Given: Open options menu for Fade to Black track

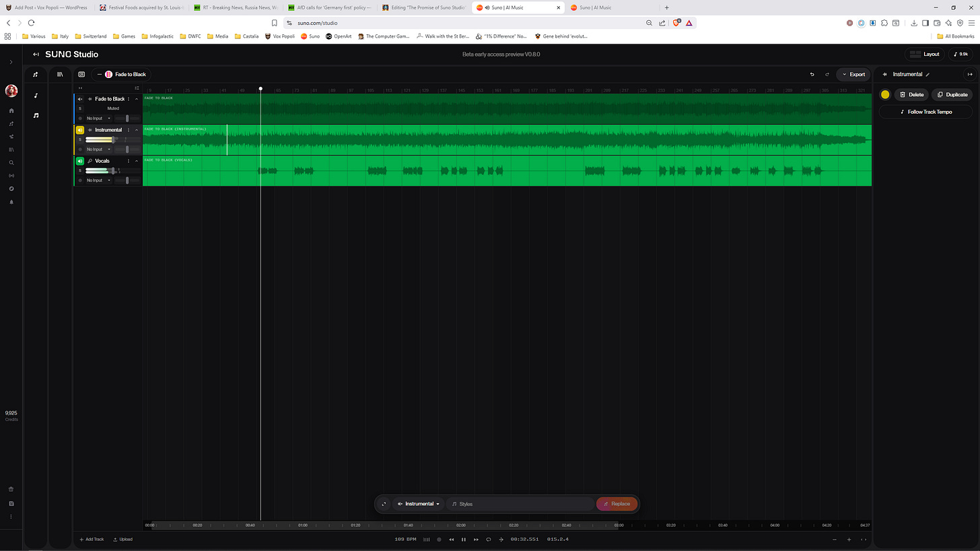Looking at the screenshot, I should [129, 99].
